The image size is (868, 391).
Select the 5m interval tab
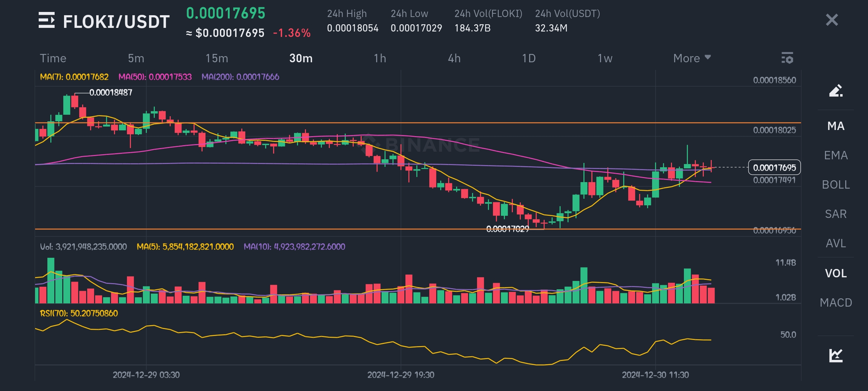tap(136, 58)
